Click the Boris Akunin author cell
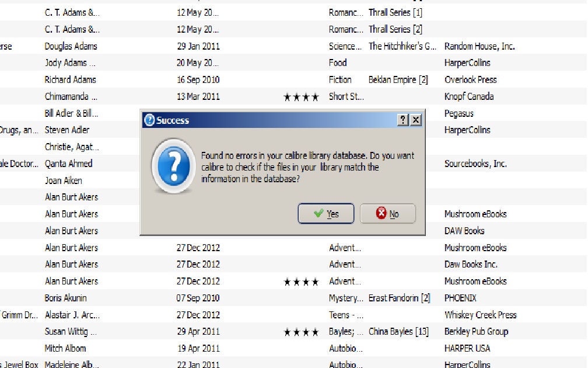Image resolution: width=588 pixels, height=368 pixels. [x=65, y=298]
